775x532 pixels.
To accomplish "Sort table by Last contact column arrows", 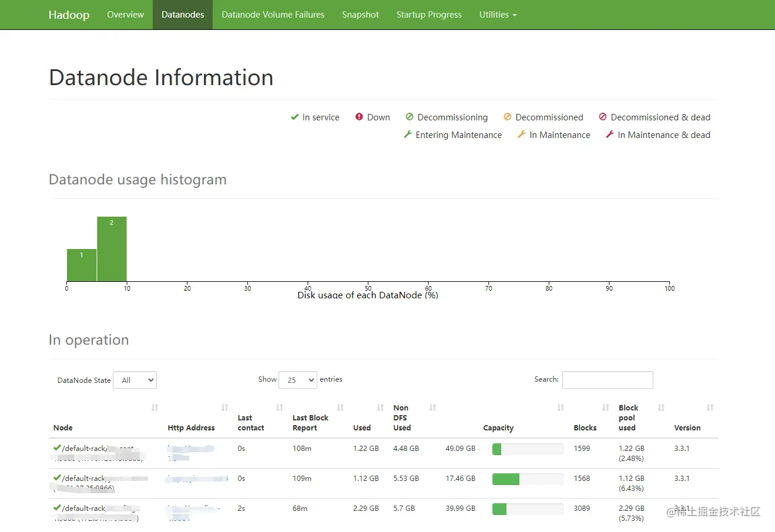I will pos(280,408).
